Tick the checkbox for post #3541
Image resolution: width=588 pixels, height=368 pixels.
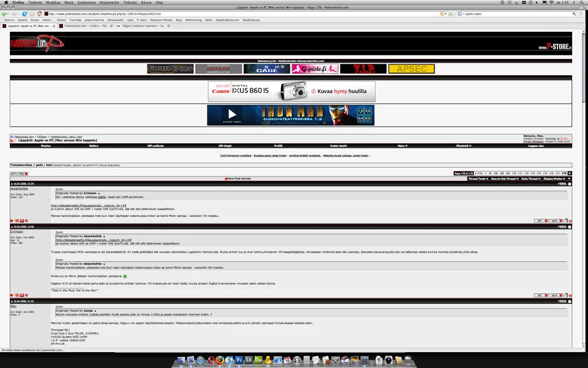[x=570, y=184]
